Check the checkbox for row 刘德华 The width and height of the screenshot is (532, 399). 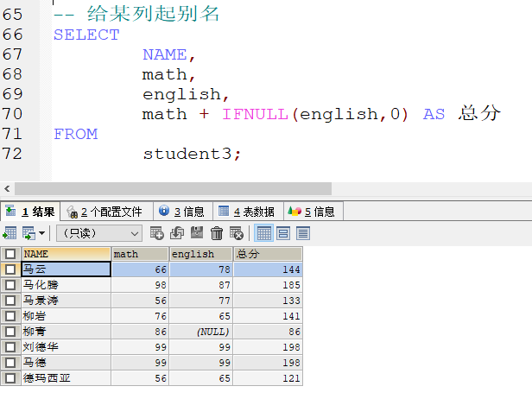click(x=10, y=347)
